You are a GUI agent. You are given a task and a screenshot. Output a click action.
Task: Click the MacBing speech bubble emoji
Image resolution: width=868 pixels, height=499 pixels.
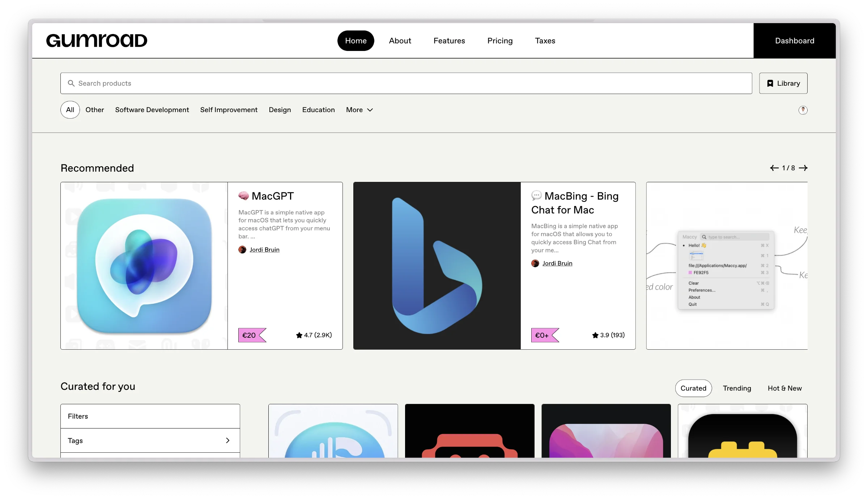537,196
